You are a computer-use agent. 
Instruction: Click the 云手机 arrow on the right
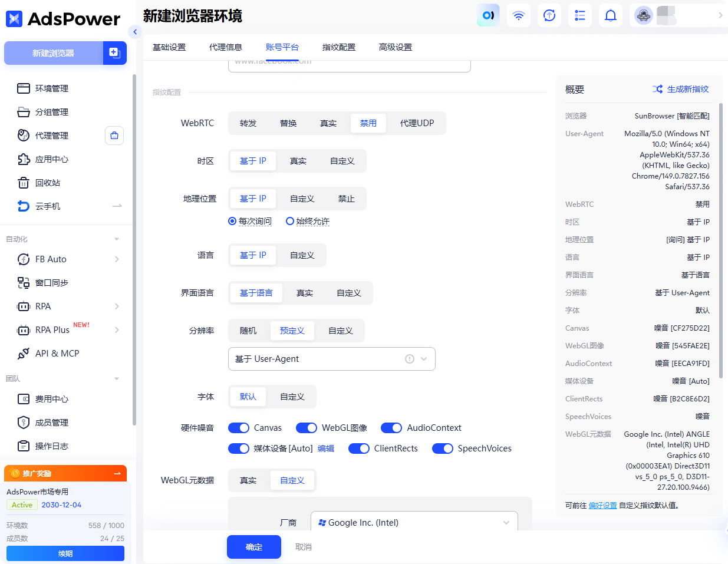click(117, 206)
